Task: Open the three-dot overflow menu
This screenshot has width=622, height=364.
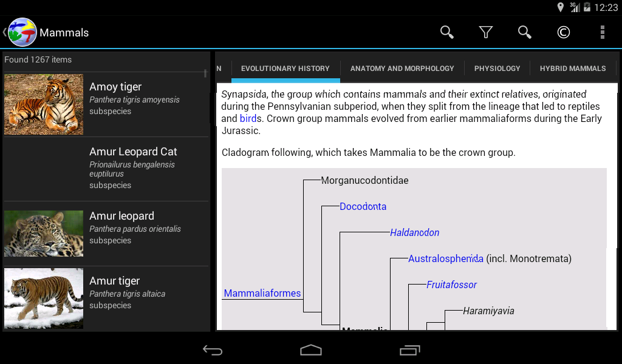Action: coord(602,32)
